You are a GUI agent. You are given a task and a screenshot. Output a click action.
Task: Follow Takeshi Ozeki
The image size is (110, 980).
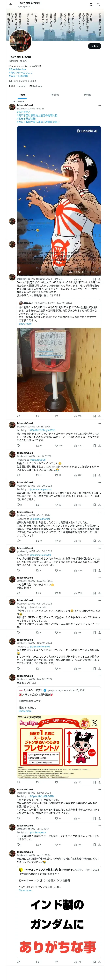pos(94,46)
